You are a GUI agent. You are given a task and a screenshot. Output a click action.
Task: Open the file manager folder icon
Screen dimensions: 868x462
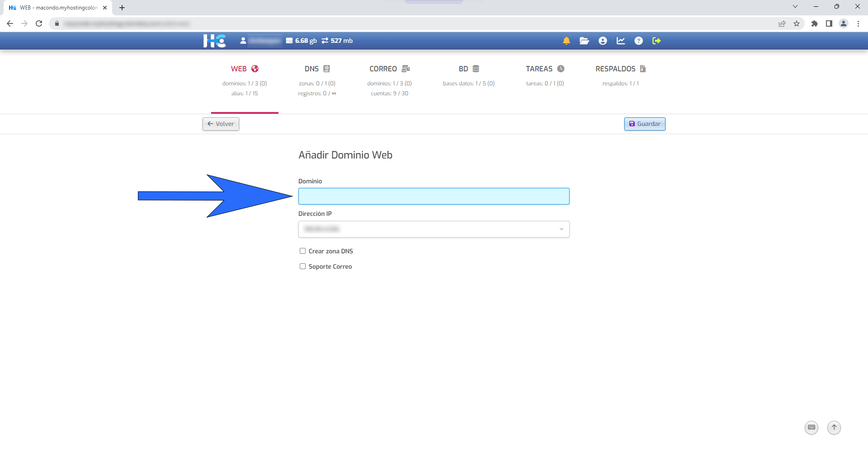click(585, 41)
